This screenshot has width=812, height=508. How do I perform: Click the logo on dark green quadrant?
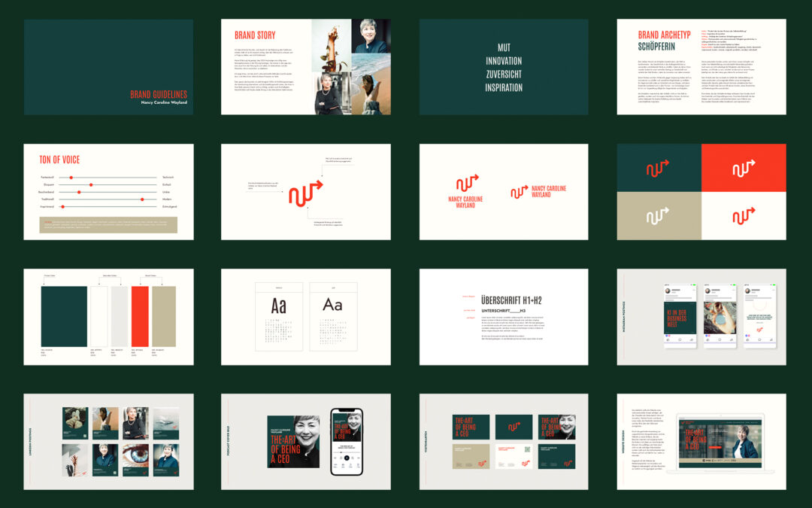click(x=658, y=168)
